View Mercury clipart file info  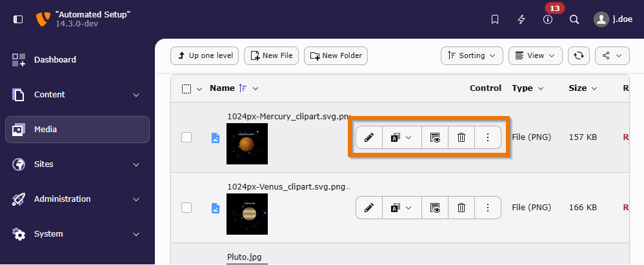pyautogui.click(x=435, y=137)
